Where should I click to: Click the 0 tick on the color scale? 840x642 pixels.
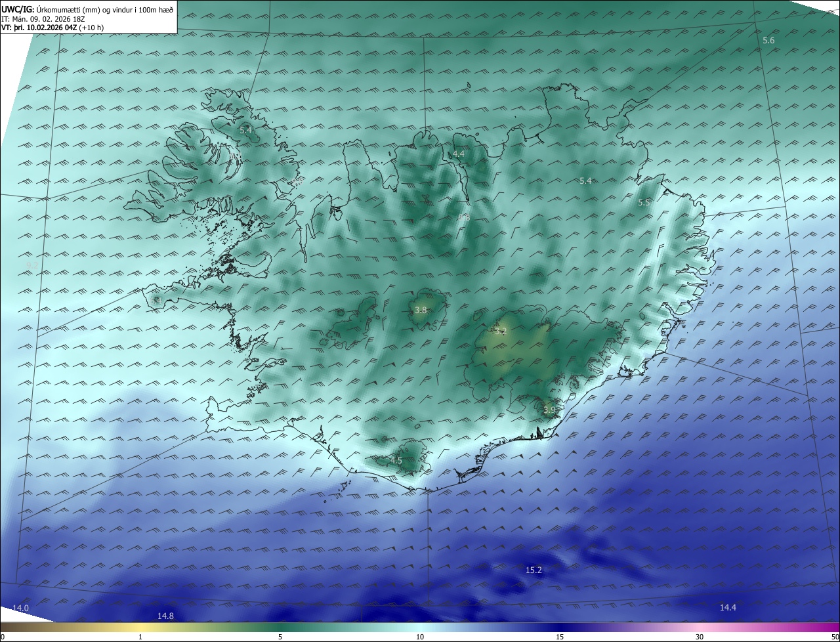[3, 637]
